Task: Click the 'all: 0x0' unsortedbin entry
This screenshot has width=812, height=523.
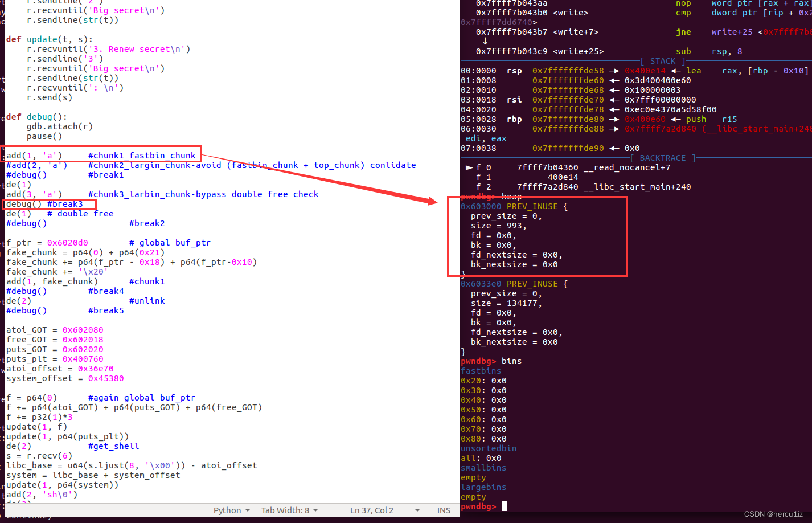Action: [481, 458]
